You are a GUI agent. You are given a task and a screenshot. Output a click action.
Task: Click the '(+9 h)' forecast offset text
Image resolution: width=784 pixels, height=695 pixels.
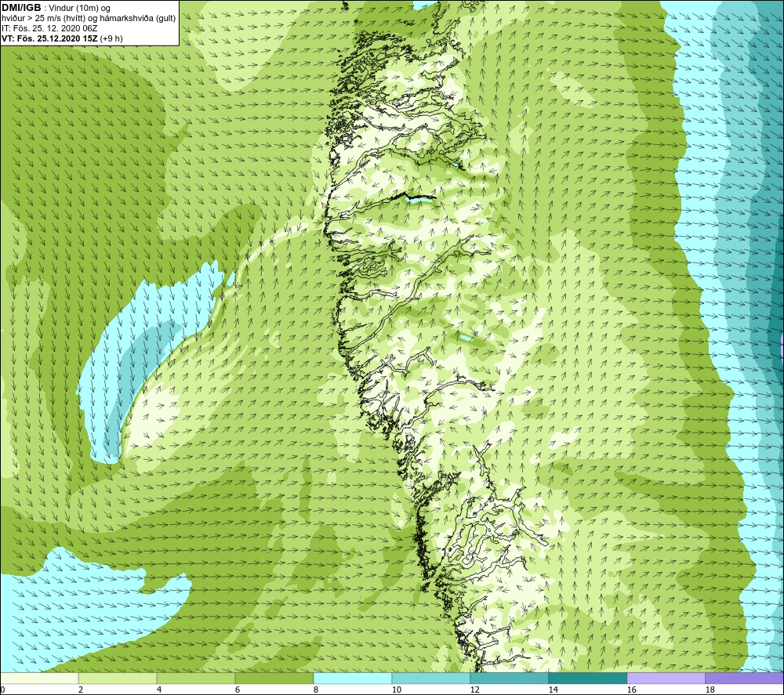point(111,38)
